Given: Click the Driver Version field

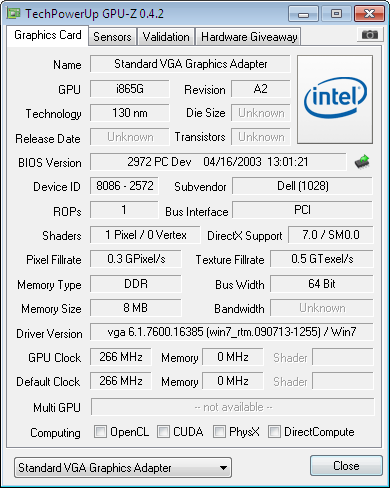Looking at the screenshot, I should [x=232, y=332].
